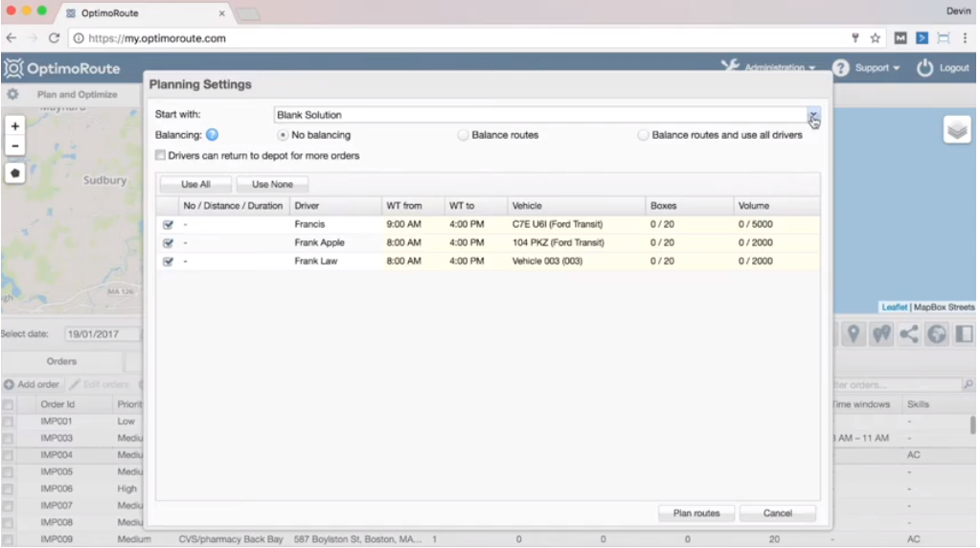This screenshot has width=980, height=548.
Task: Switch to the Orders tab
Action: click(62, 361)
